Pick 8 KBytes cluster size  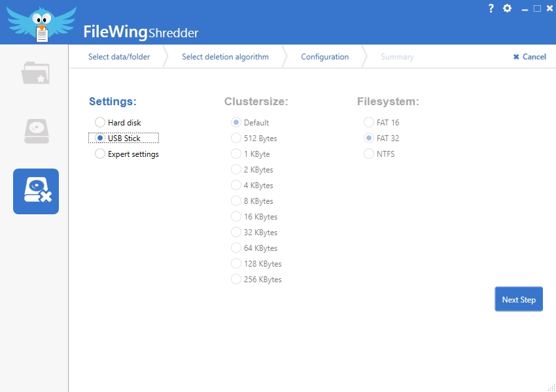coord(252,201)
